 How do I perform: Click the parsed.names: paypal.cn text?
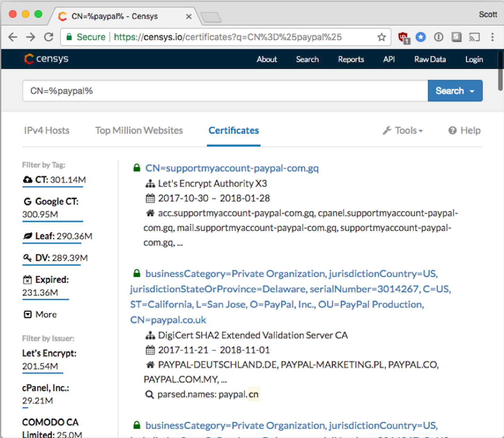[x=208, y=394]
